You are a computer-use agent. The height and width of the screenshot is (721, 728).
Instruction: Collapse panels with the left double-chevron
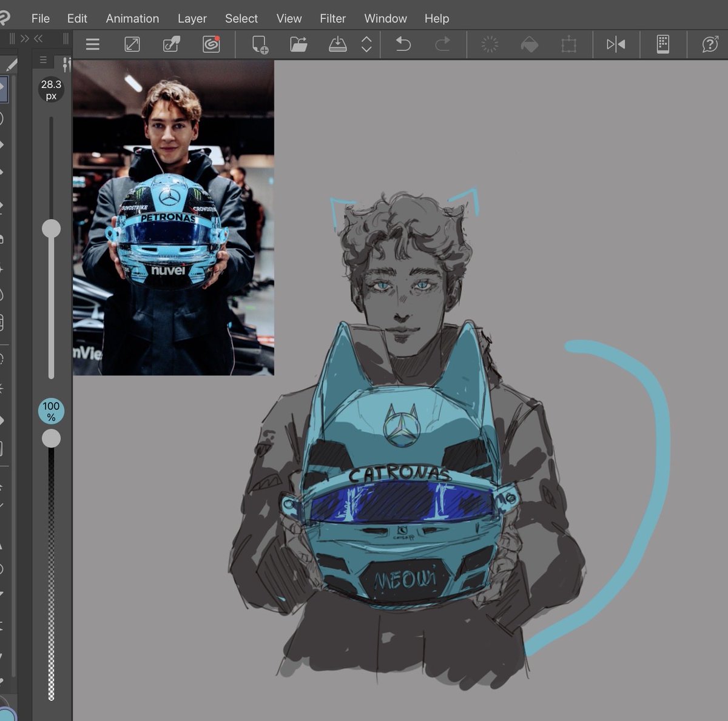(x=39, y=39)
